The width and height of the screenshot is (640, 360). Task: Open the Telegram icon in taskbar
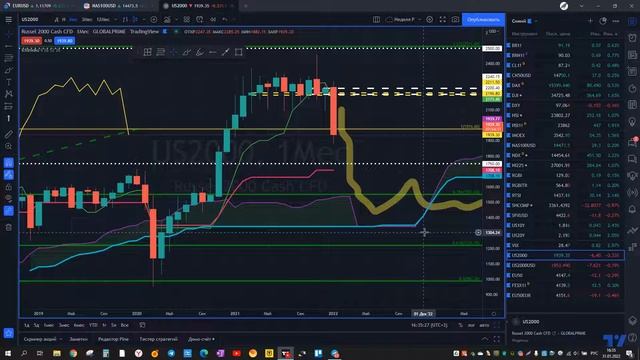pos(171,353)
